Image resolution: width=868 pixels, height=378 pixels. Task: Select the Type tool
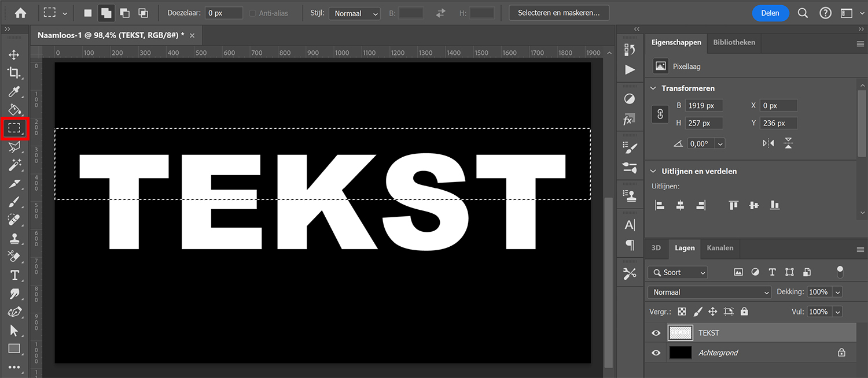(x=14, y=275)
